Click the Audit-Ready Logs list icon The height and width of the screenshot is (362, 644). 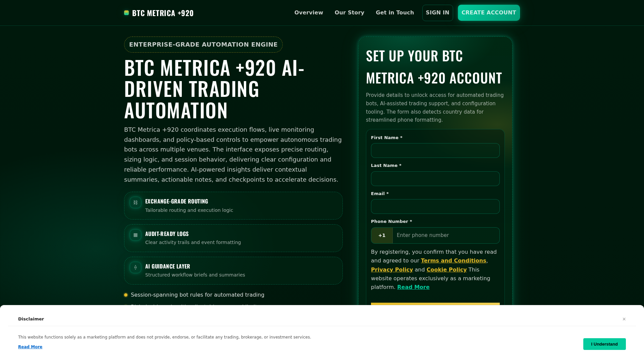(x=136, y=235)
